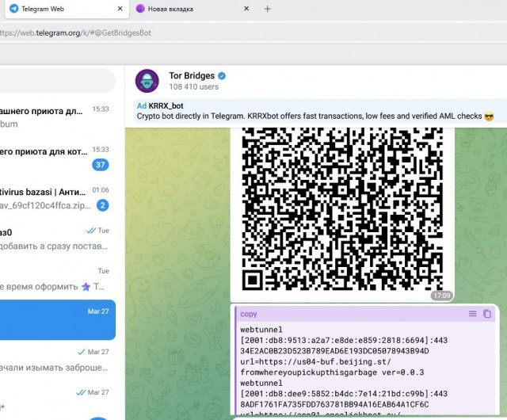Image resolution: width=507 pixels, height=420 pixels.
Task: Click the [2001:db8:9513 address line
Action: click(344, 341)
